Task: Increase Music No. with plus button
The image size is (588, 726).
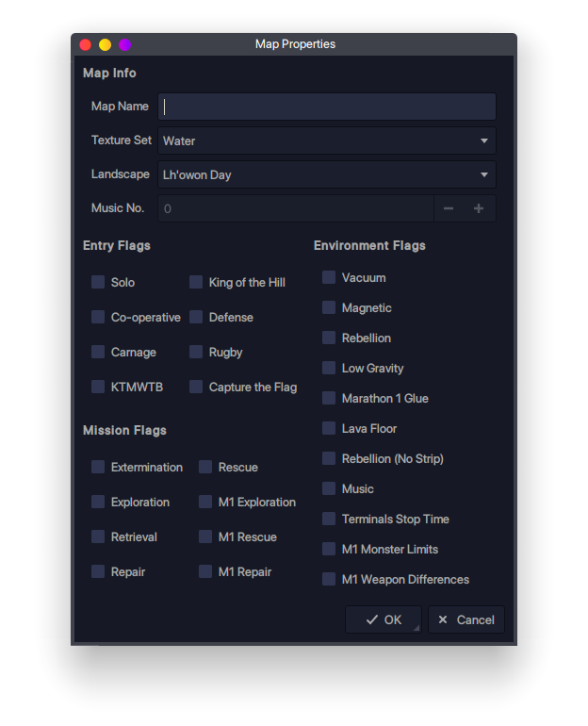Action: click(x=479, y=208)
